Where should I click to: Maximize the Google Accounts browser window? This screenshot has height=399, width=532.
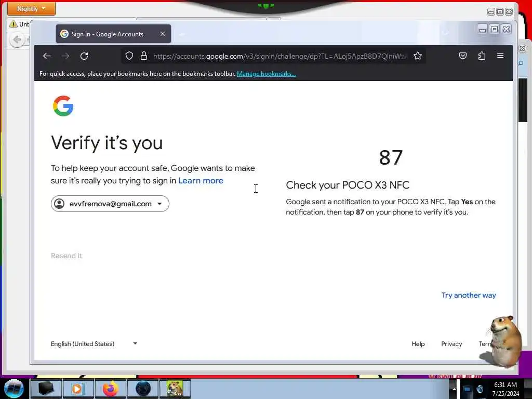[x=495, y=30]
